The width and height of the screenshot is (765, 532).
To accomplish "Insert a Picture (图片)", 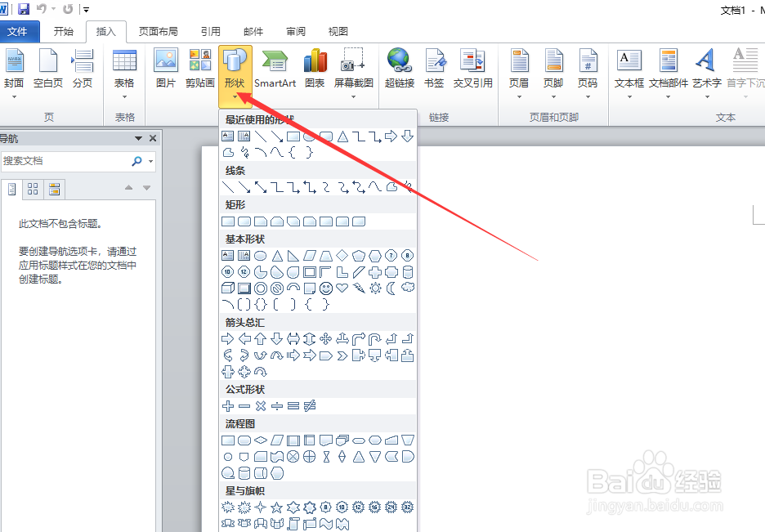I will click(x=166, y=69).
